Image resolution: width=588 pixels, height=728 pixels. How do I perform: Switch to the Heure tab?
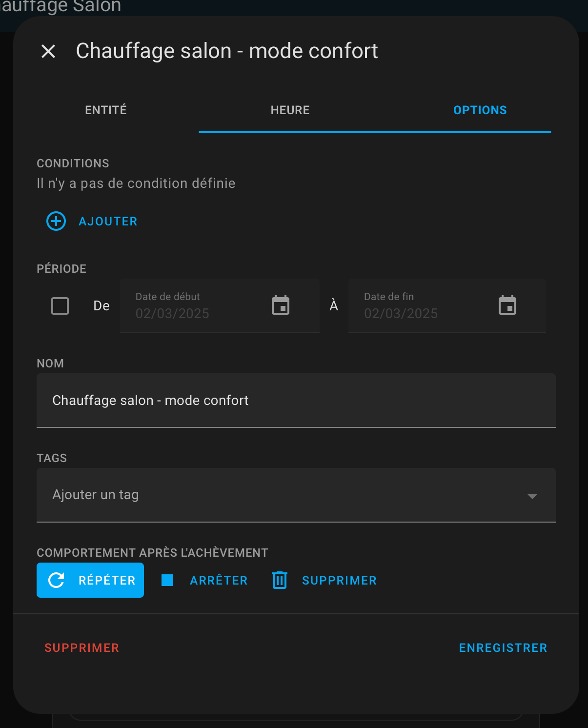click(290, 110)
